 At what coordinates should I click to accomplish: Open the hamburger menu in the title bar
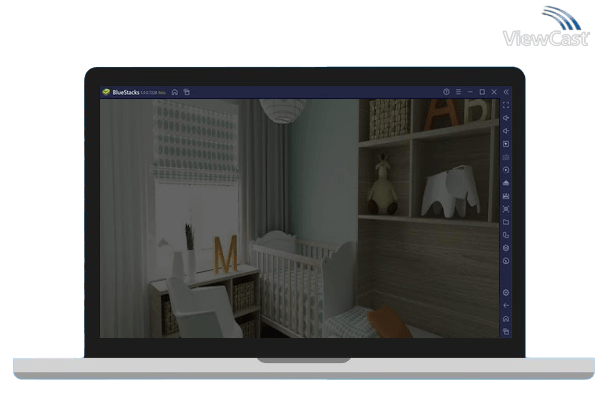[458, 92]
